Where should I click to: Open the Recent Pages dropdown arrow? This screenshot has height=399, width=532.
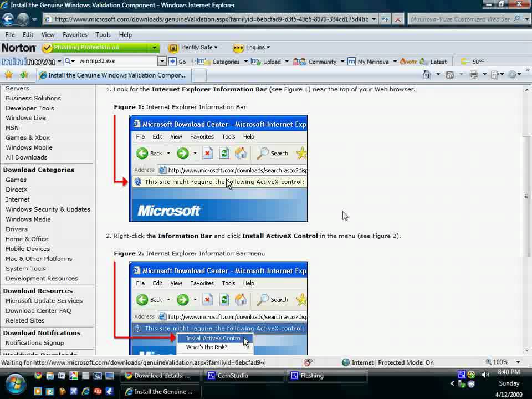[34, 19]
